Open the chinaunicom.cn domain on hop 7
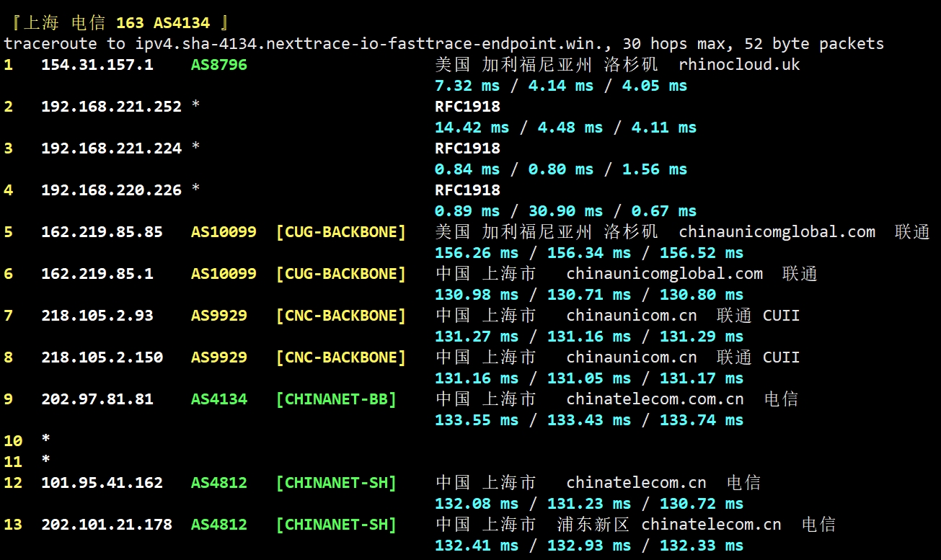Screen dimensions: 941x560 (x=632, y=316)
